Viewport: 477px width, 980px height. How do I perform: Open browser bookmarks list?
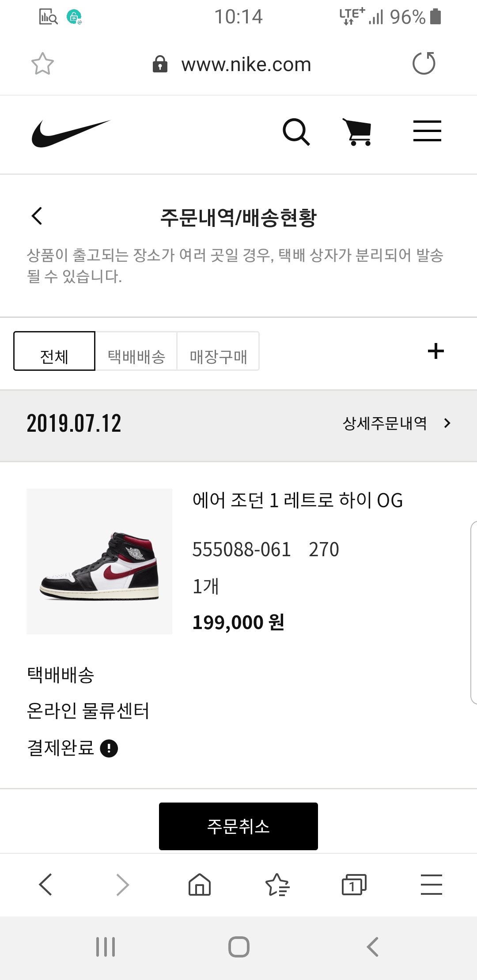click(x=277, y=885)
